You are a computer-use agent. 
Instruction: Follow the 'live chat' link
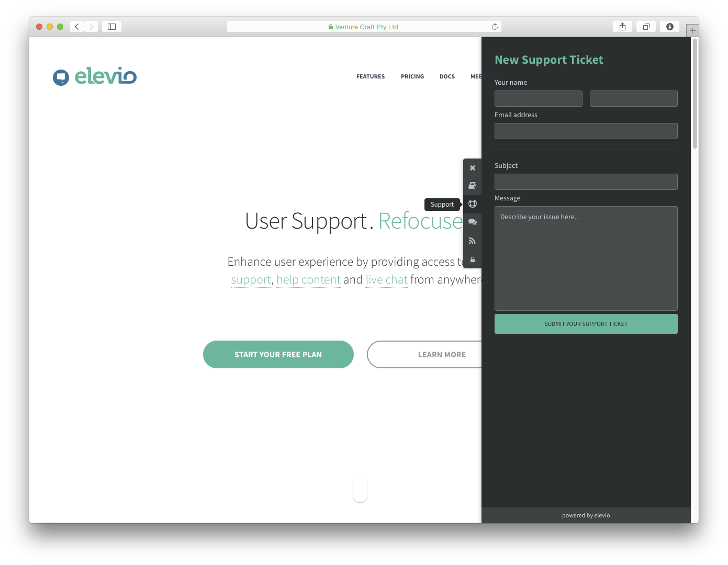click(x=387, y=280)
